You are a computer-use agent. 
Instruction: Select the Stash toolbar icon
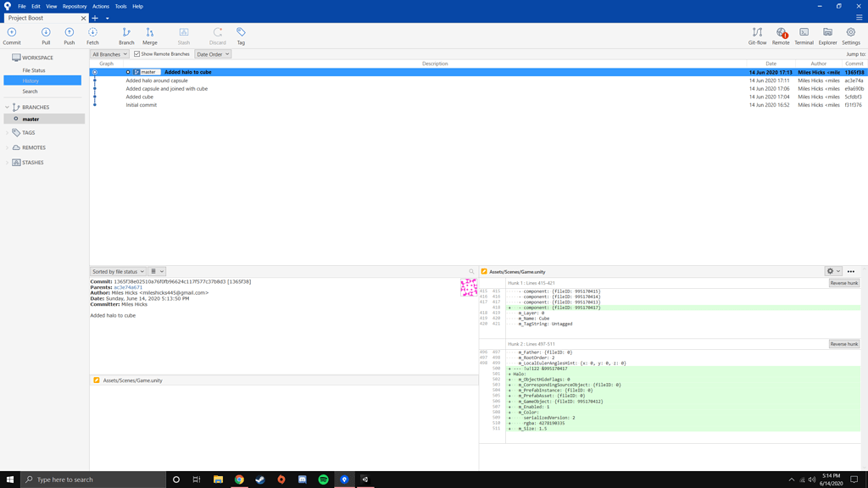pos(182,34)
